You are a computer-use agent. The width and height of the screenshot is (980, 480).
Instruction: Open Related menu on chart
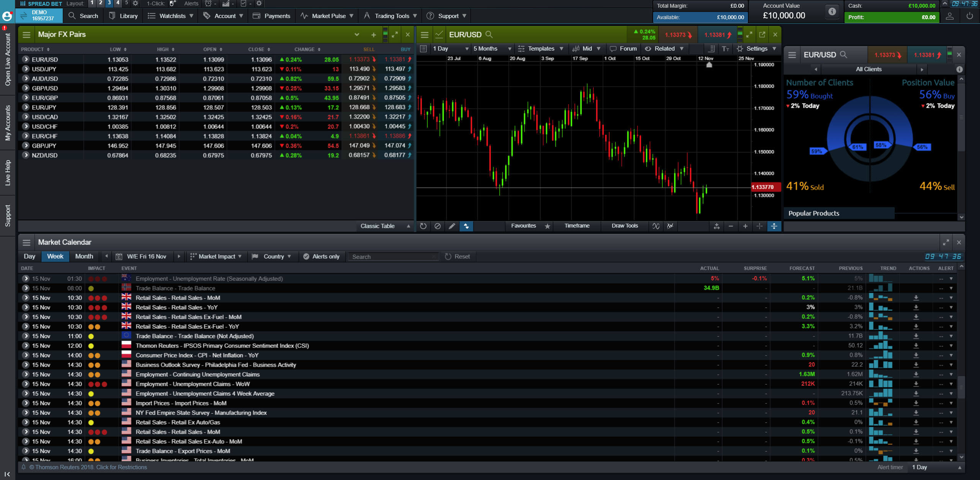664,49
